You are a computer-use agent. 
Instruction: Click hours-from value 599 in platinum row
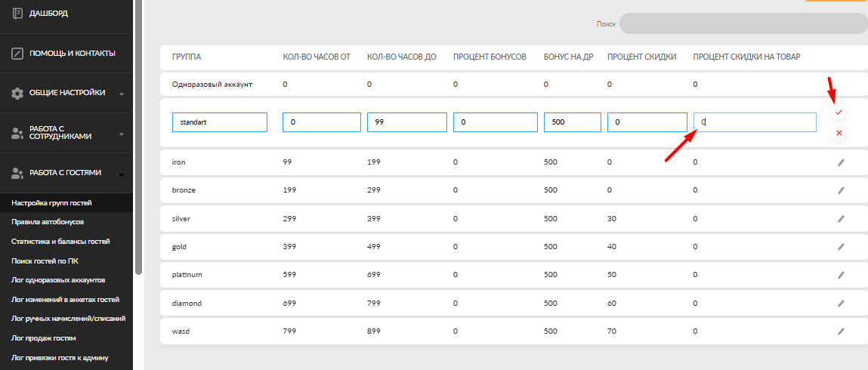[x=289, y=275]
